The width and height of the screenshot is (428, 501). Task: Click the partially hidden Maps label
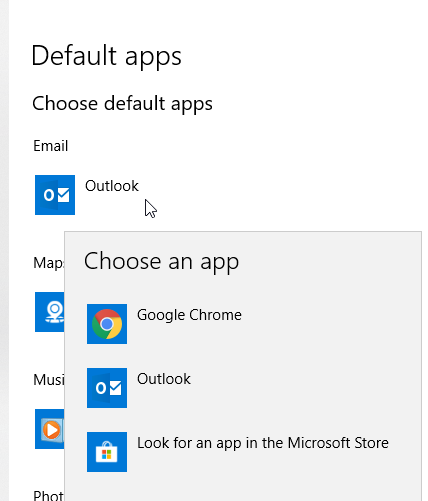coord(49,263)
